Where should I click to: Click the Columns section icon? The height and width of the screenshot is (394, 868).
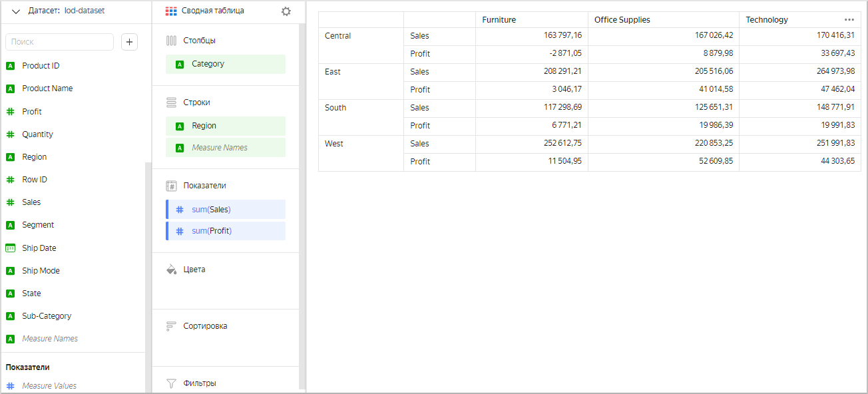(171, 41)
